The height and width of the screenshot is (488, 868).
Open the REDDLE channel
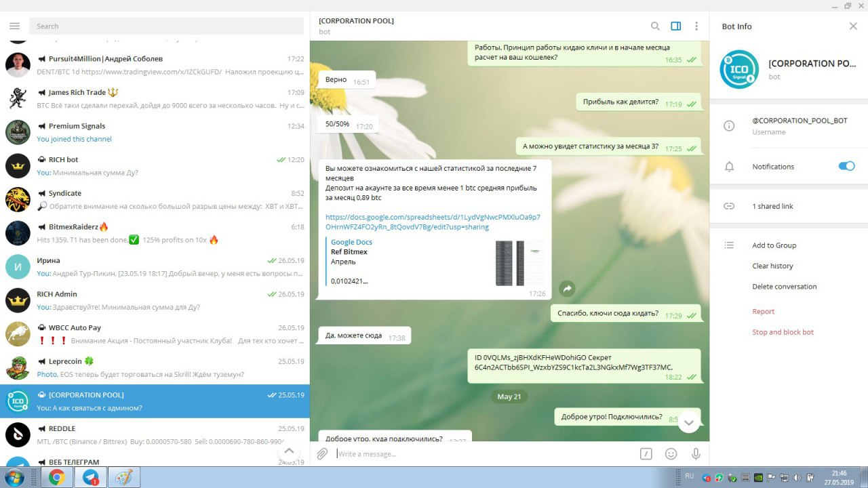[x=155, y=435]
